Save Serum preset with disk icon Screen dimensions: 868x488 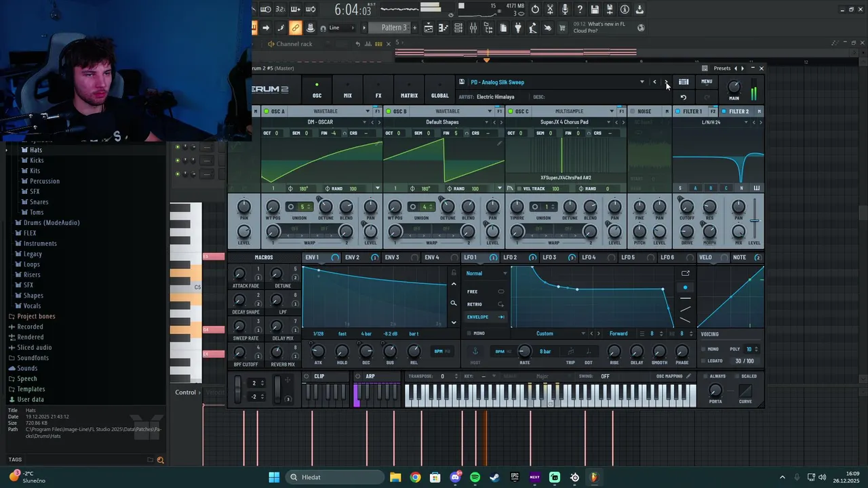point(462,82)
